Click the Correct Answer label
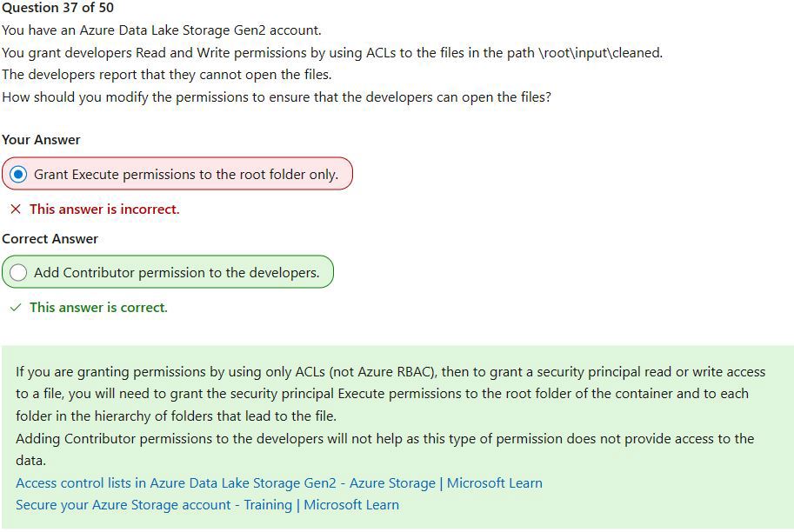Image resolution: width=794 pixels, height=532 pixels. coord(50,238)
